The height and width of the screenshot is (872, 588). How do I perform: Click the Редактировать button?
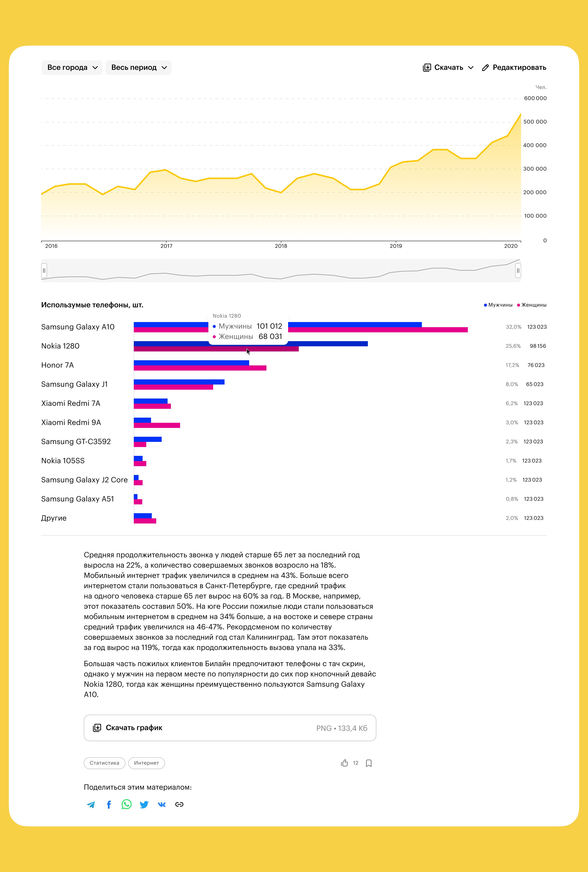click(514, 67)
